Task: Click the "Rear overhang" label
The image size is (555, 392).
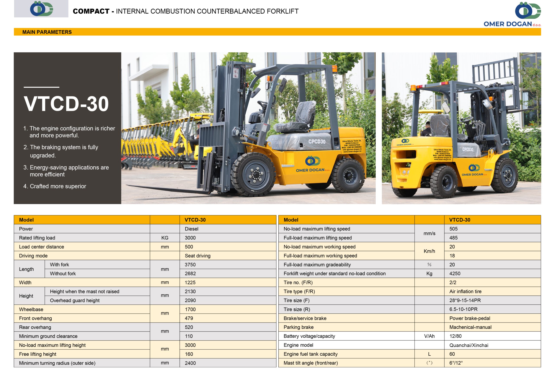Action: (35, 327)
